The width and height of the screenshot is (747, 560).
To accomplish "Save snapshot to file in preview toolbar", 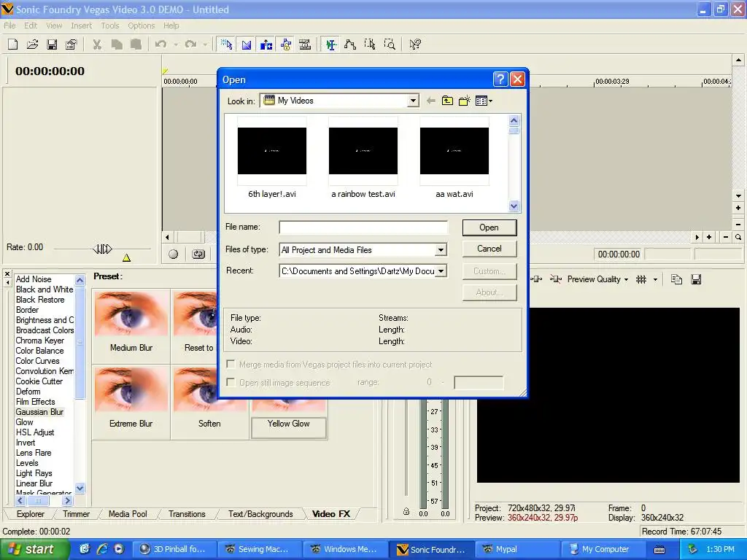I will (696, 279).
